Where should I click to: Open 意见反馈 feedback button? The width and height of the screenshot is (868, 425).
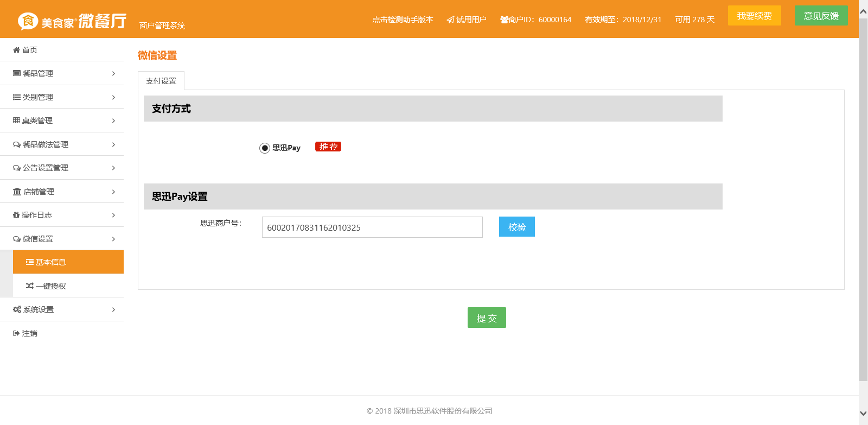821,16
